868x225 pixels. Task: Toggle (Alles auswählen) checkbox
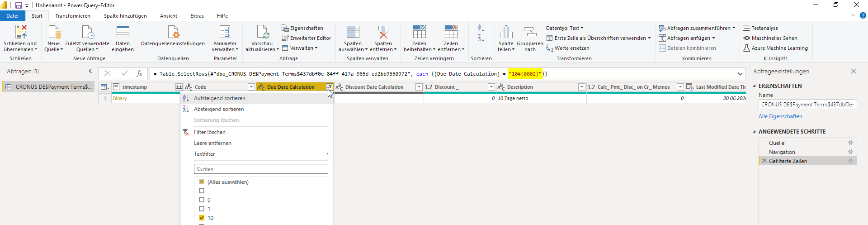point(202,182)
